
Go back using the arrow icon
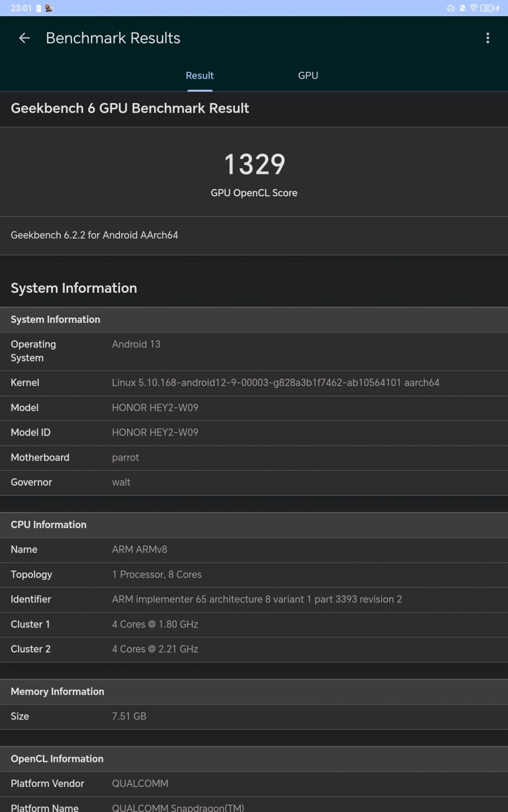click(x=24, y=38)
